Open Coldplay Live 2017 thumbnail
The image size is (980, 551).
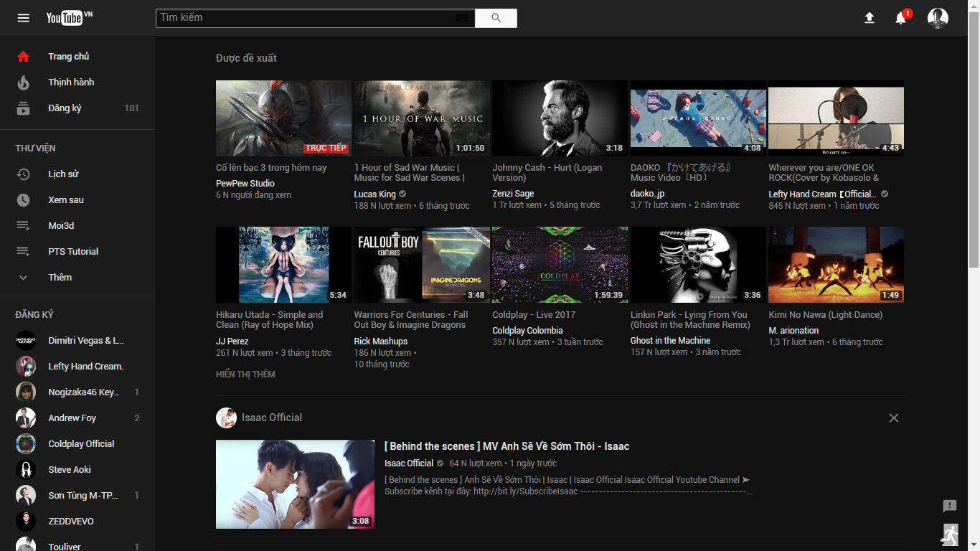pyautogui.click(x=560, y=265)
